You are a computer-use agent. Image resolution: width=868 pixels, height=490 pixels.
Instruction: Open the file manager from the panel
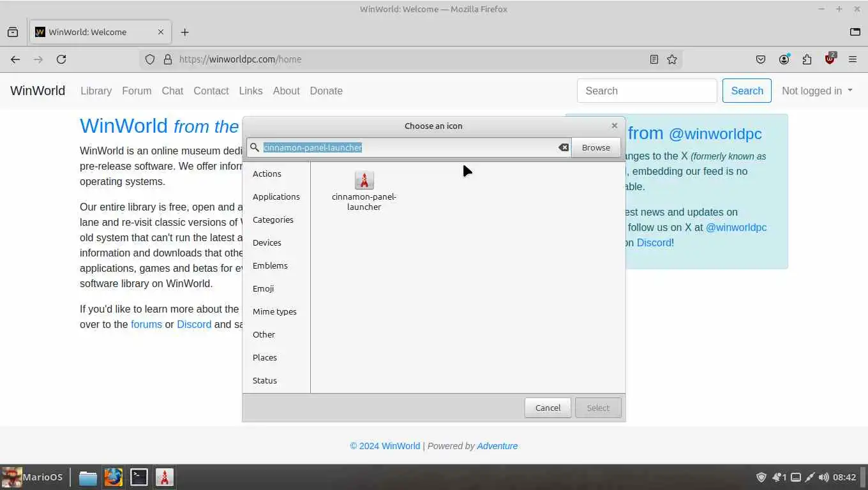88,477
